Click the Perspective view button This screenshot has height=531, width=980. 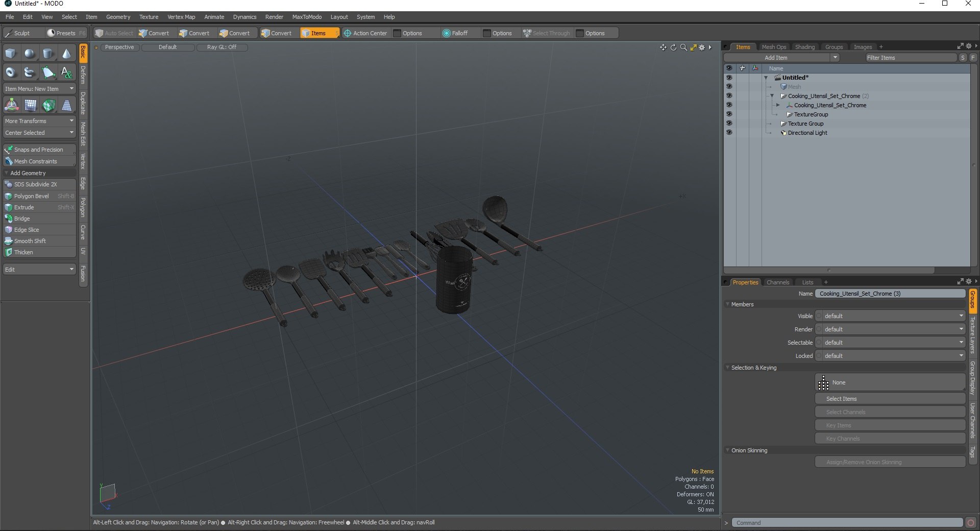click(119, 47)
